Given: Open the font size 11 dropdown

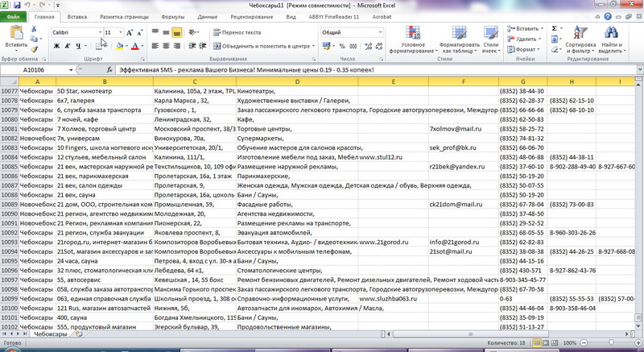Looking at the screenshot, I should click(x=120, y=32).
